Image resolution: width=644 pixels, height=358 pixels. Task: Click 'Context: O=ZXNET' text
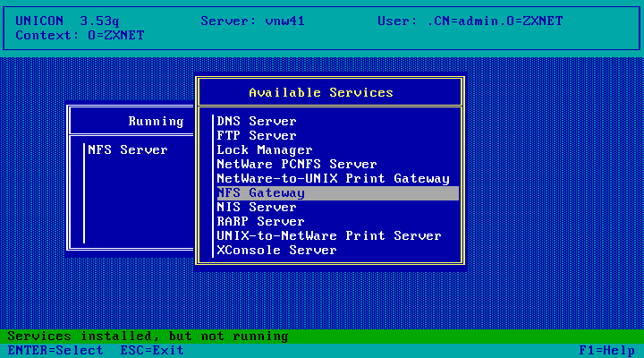click(80, 35)
